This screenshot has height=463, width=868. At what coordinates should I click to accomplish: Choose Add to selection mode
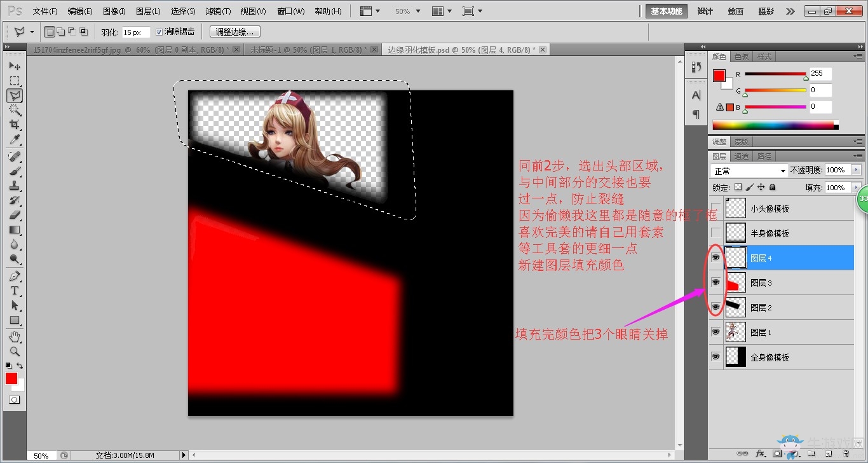(60, 32)
